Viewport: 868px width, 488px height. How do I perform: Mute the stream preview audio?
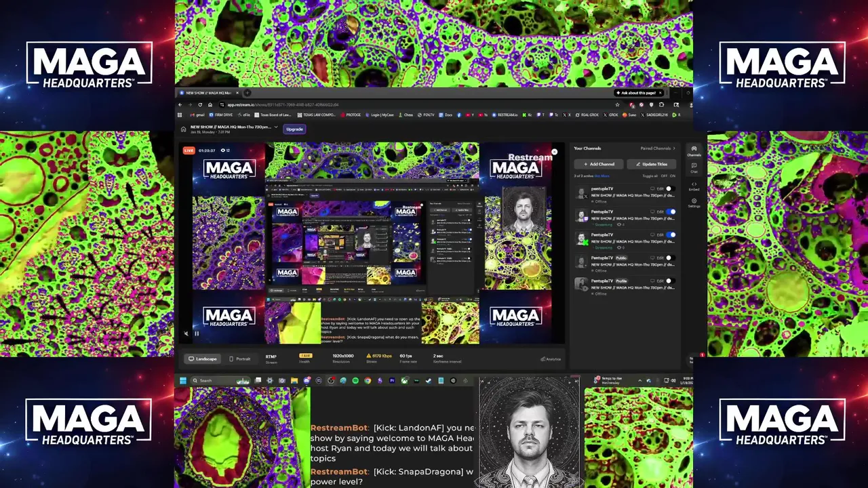(186, 333)
